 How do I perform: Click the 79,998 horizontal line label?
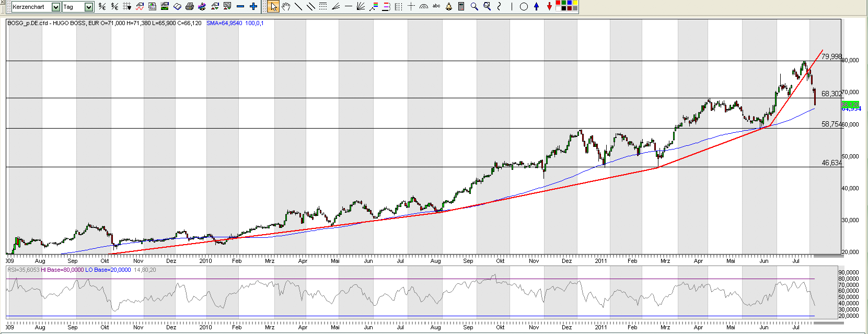(x=831, y=56)
